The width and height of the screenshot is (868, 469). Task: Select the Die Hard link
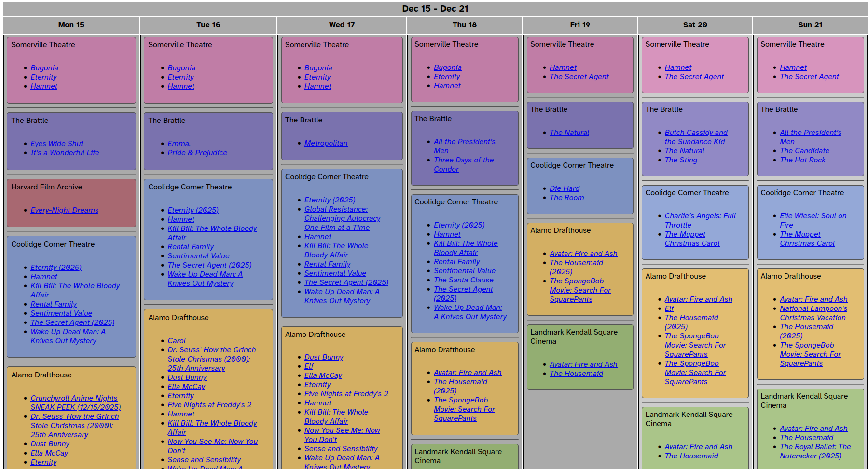pyautogui.click(x=564, y=188)
